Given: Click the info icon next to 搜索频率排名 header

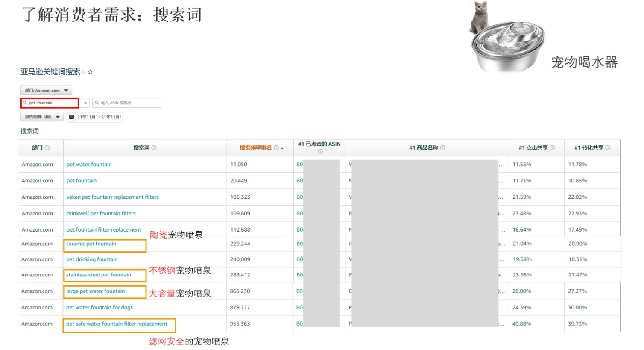Looking at the screenshot, I should (275, 147).
